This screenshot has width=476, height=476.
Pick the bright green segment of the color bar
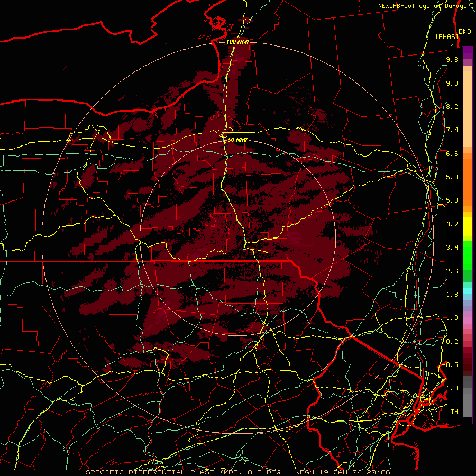click(467, 256)
